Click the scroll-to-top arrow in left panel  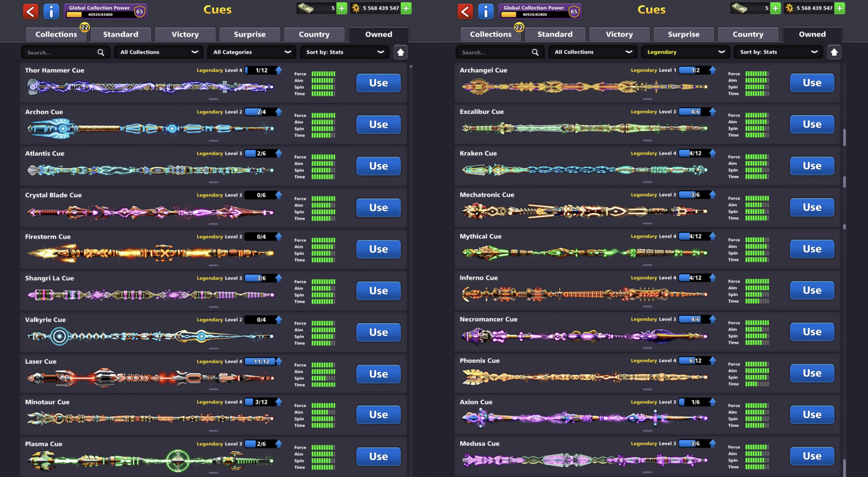[x=400, y=52]
